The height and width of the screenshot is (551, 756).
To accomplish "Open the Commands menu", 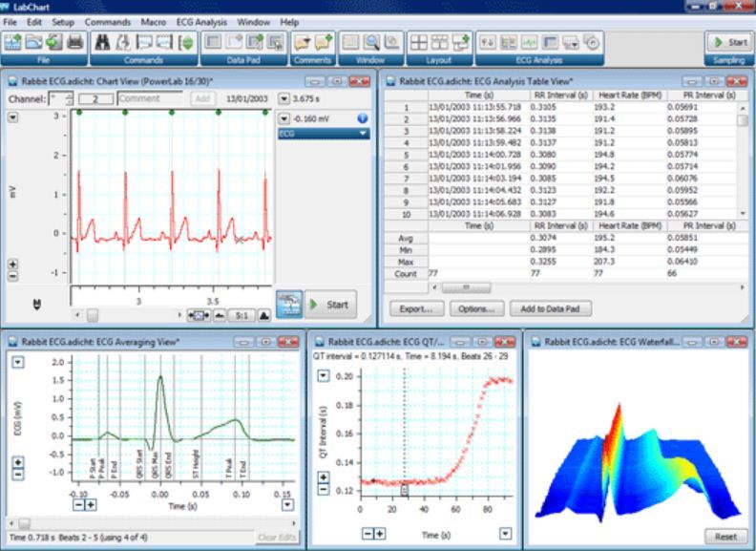I will 108,22.
